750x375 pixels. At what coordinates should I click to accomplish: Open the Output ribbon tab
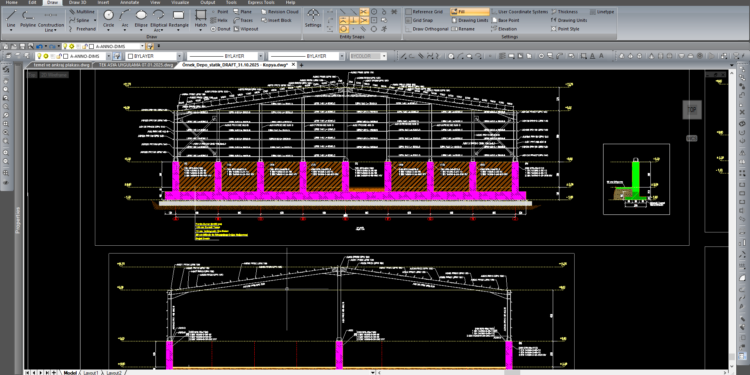click(x=208, y=2)
